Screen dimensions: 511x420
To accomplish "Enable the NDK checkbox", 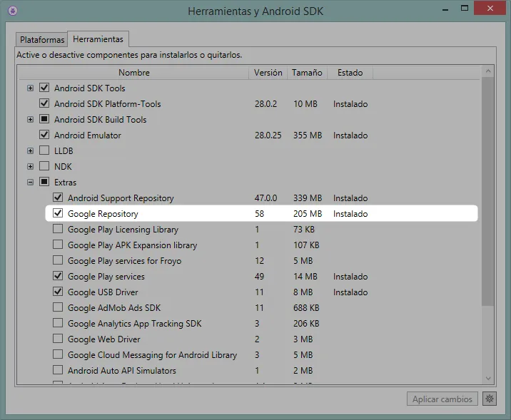I will tap(44, 166).
